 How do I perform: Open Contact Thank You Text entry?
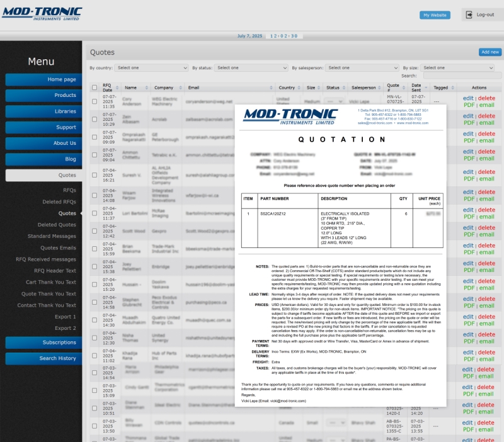pyautogui.click(x=47, y=305)
